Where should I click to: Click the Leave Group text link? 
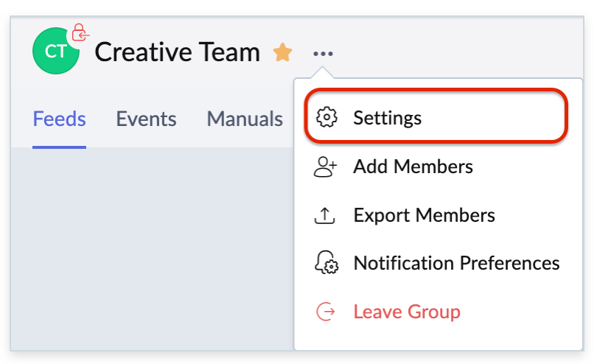407,312
